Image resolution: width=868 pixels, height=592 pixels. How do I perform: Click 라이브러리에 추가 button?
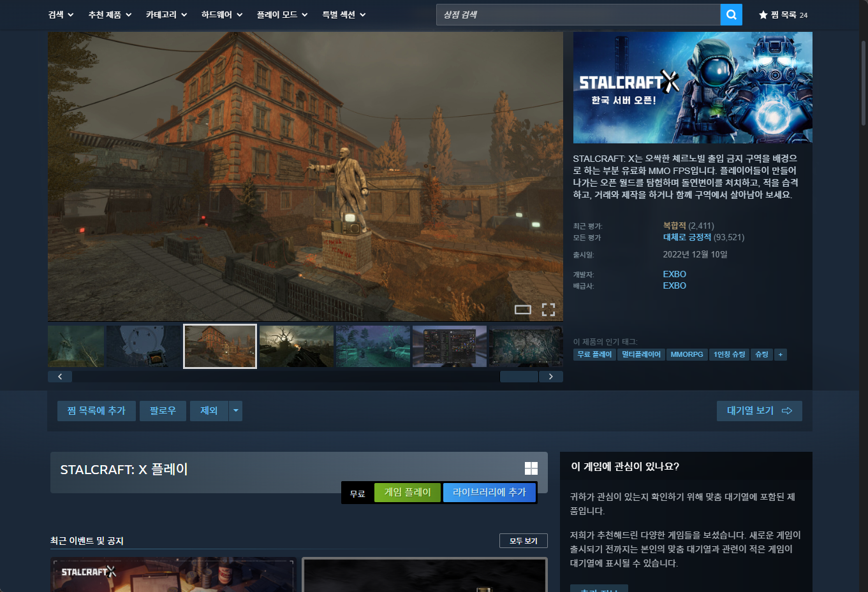tap(489, 493)
